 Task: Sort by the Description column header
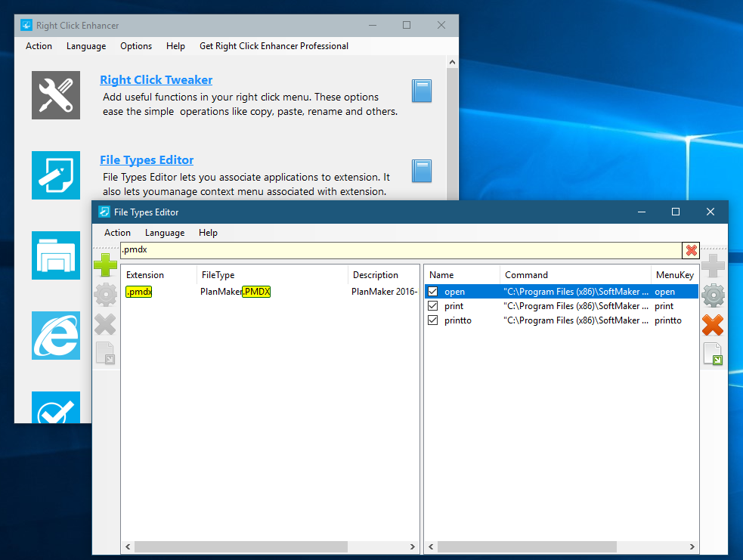(383, 275)
